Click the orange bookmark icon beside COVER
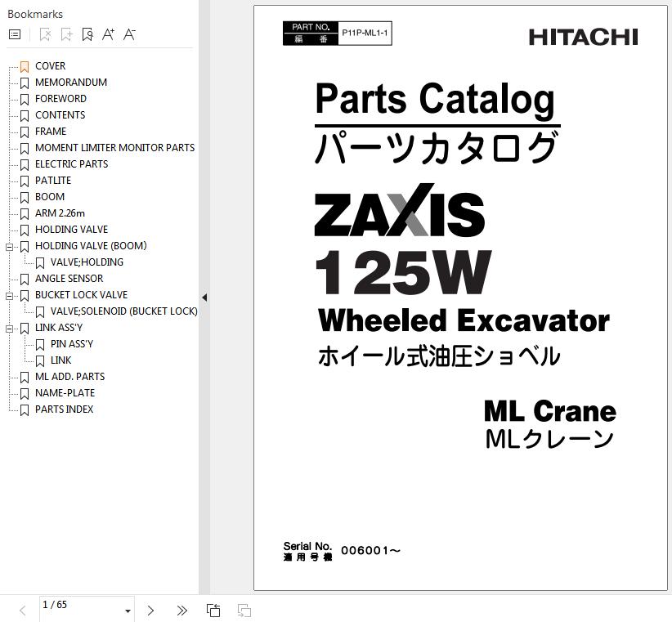The height and width of the screenshot is (622, 672). [x=25, y=67]
